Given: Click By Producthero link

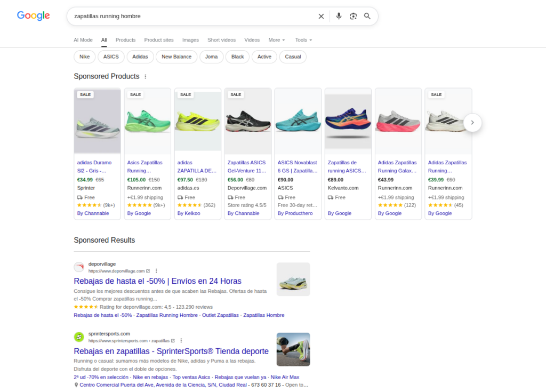Looking at the screenshot, I should click(x=295, y=213).
